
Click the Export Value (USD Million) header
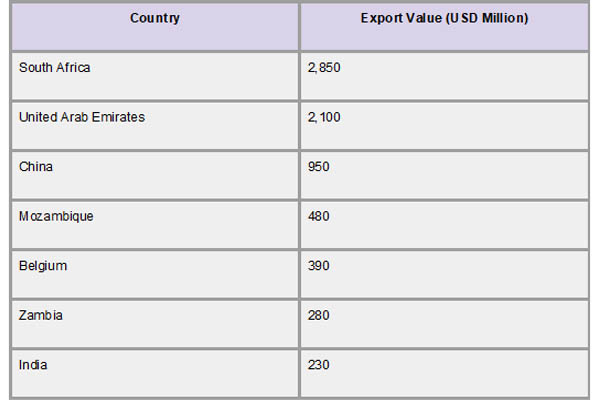pos(443,18)
